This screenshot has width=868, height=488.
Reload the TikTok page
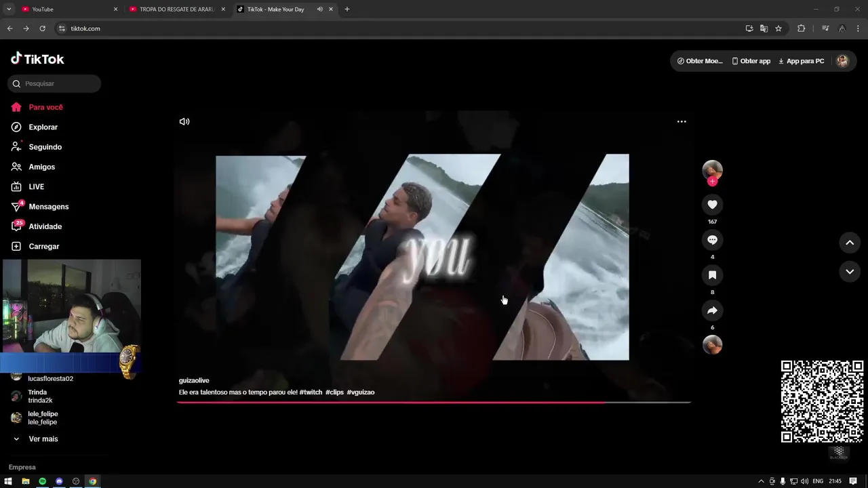(42, 28)
